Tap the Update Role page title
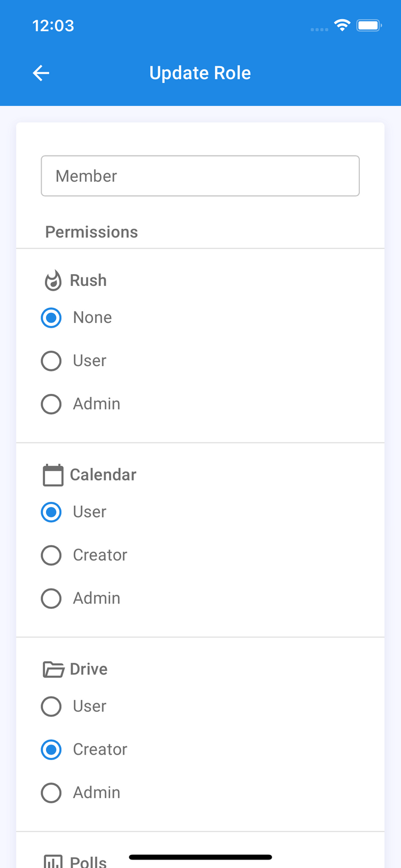 pos(200,73)
